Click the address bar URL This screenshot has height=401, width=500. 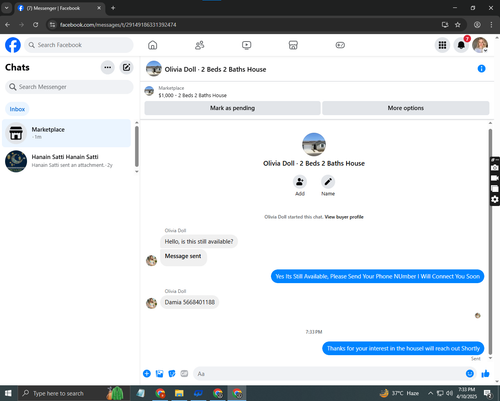118,25
